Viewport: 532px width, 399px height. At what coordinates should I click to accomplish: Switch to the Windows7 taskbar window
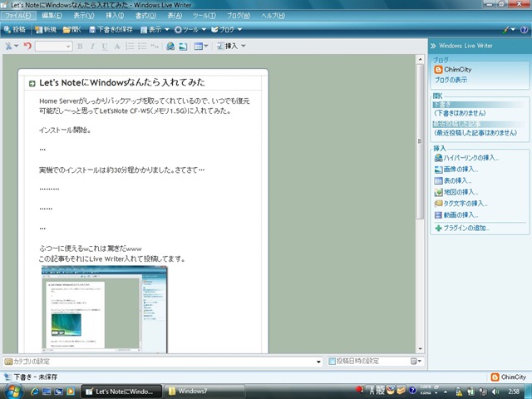coord(204,392)
